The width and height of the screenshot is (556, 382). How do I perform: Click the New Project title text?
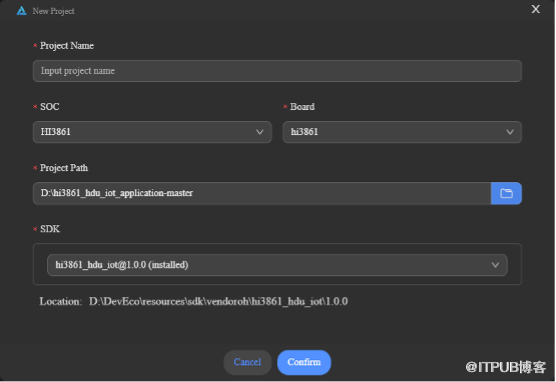coord(54,11)
